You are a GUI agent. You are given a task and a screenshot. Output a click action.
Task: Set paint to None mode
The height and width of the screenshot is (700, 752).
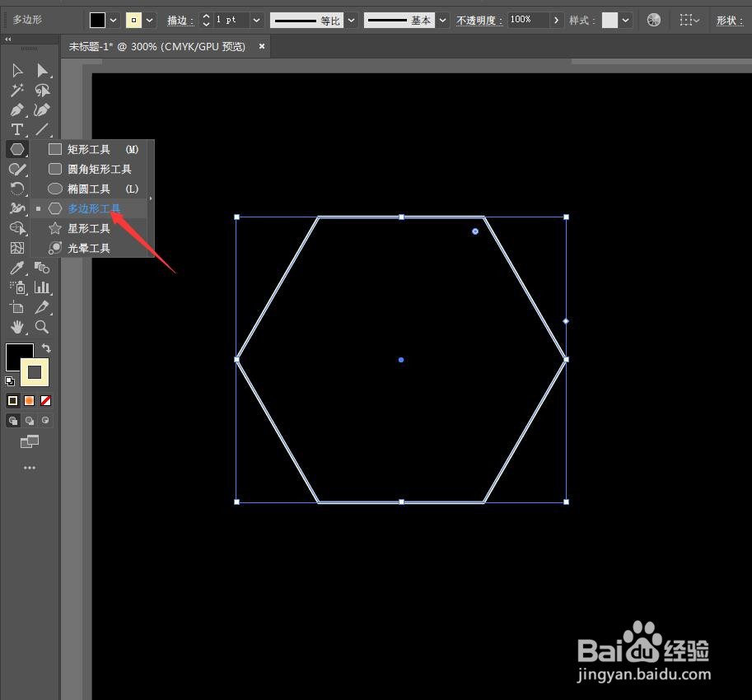[x=45, y=400]
